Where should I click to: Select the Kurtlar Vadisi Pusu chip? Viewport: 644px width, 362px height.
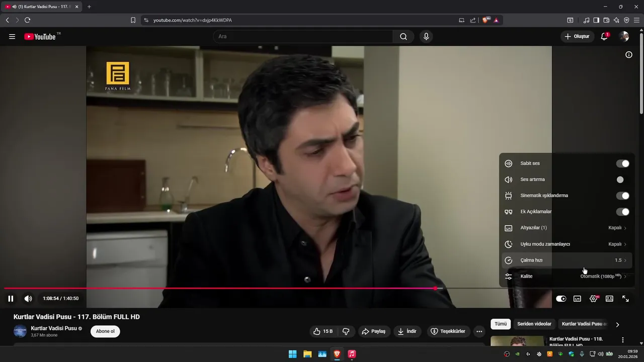tap(584, 324)
